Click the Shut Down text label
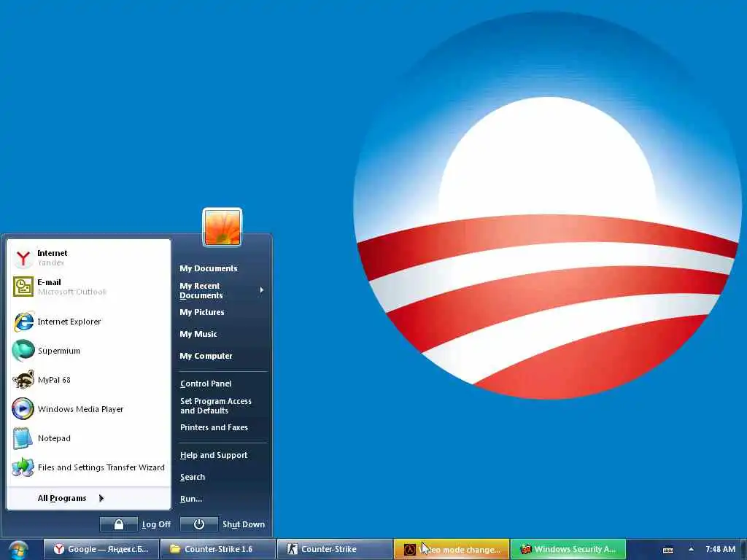747x560 pixels. 244,524
